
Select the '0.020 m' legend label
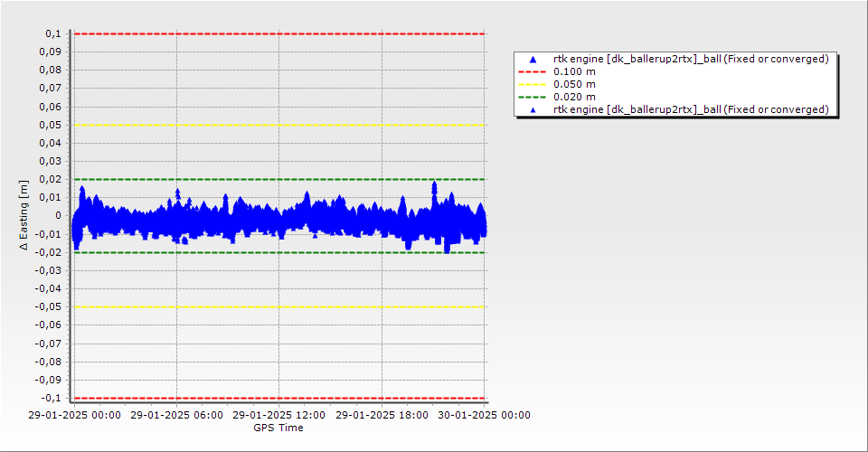(574, 98)
